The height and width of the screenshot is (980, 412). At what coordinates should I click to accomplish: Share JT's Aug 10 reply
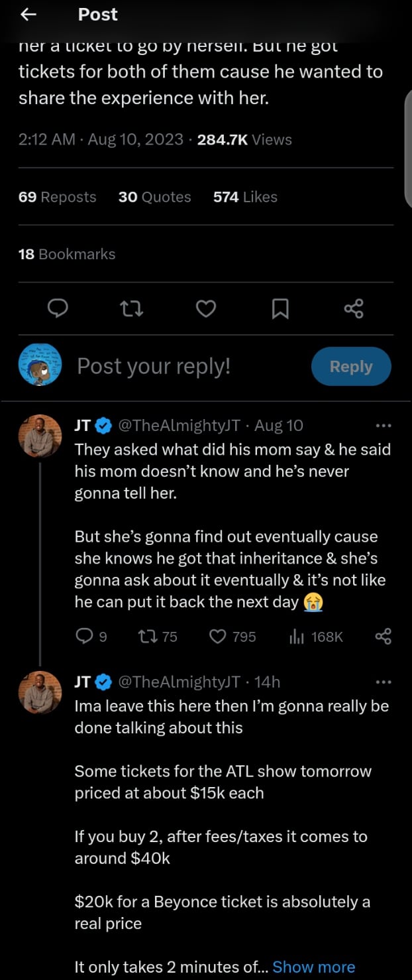coord(383,637)
